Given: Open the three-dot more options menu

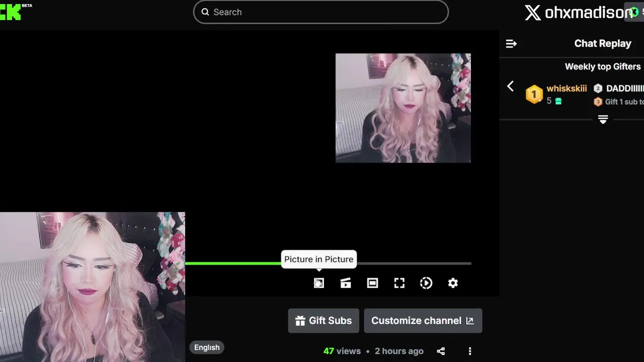Looking at the screenshot, I should tap(470, 351).
